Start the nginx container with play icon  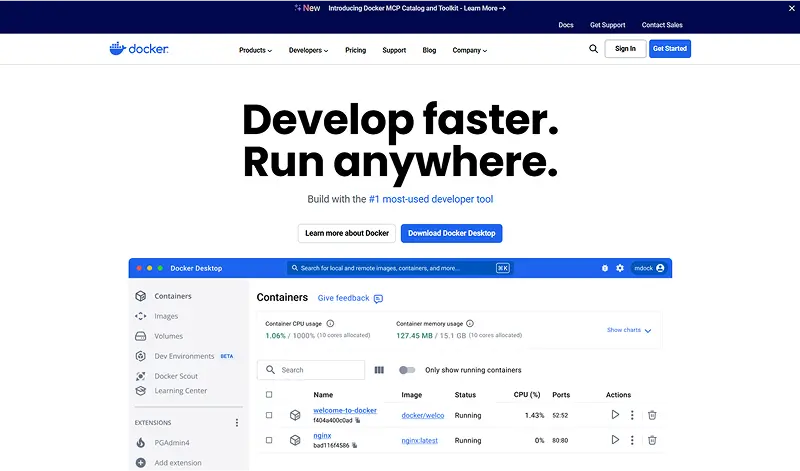(615, 440)
